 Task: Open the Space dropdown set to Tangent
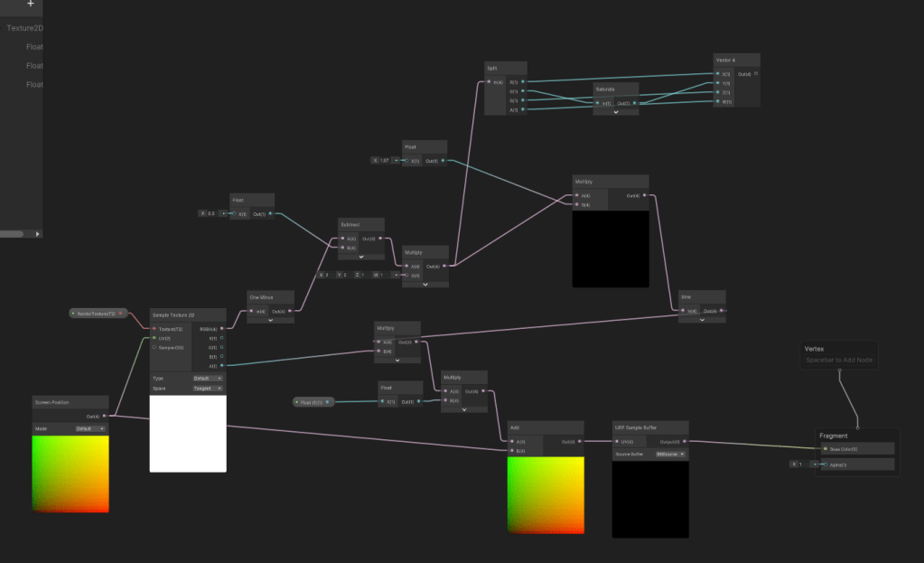coord(208,388)
